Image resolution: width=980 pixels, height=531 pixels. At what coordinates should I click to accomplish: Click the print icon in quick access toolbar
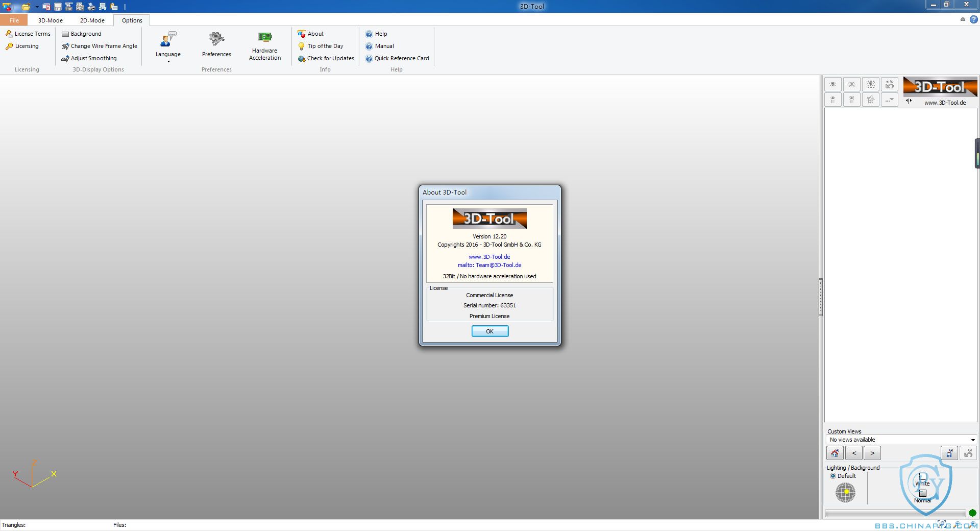[x=91, y=7]
